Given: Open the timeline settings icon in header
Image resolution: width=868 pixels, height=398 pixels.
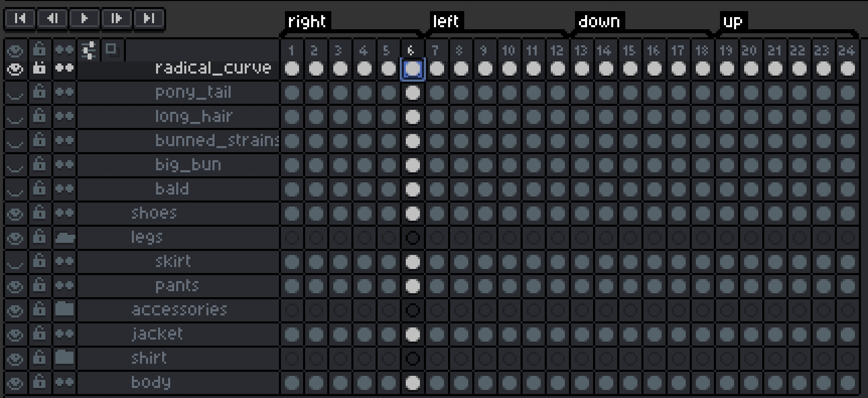Looking at the screenshot, I should [x=89, y=50].
